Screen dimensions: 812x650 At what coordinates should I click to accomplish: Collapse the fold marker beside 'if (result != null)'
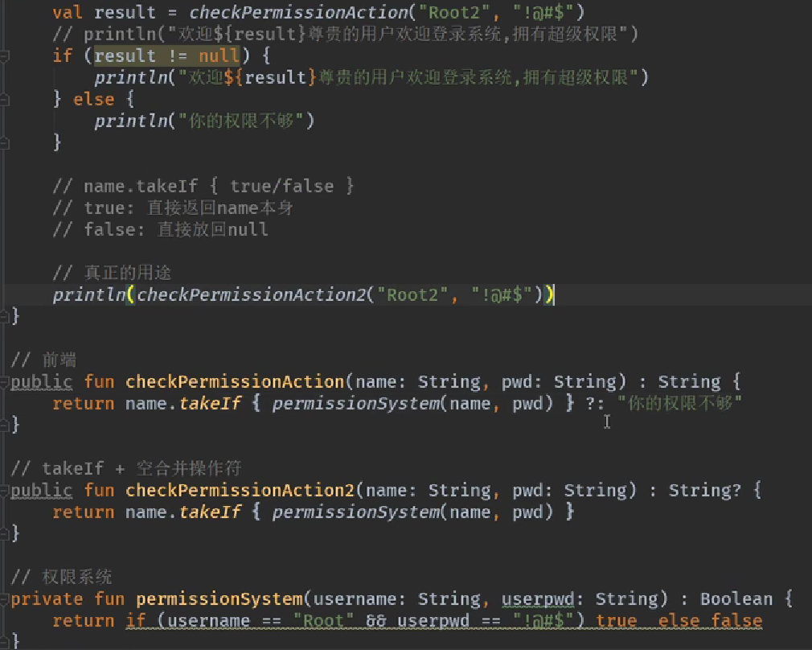coord(4,56)
